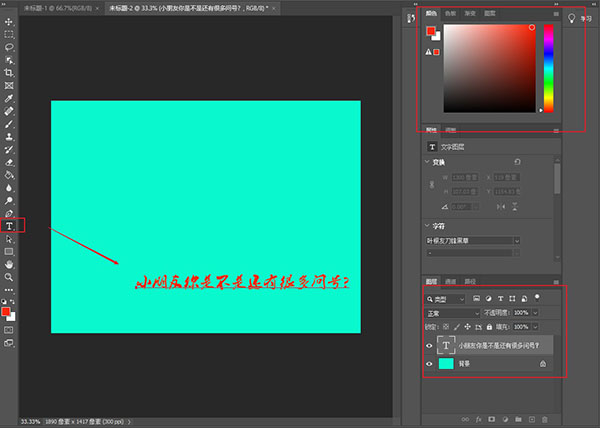Select the Zoom tool in toolbar
The height and width of the screenshot is (428, 600).
[9, 277]
